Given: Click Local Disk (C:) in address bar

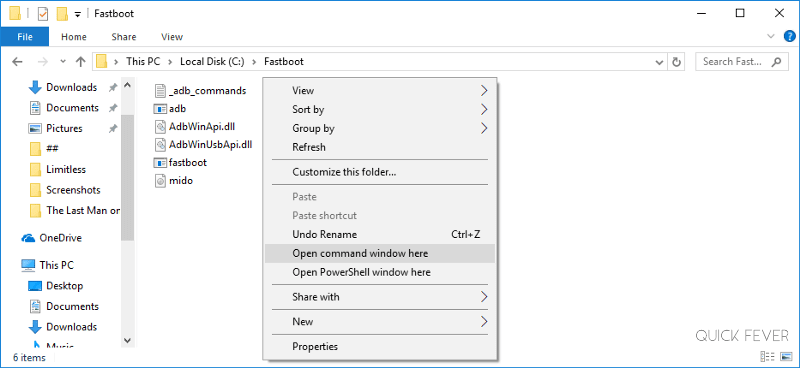Looking at the screenshot, I should click(x=212, y=62).
